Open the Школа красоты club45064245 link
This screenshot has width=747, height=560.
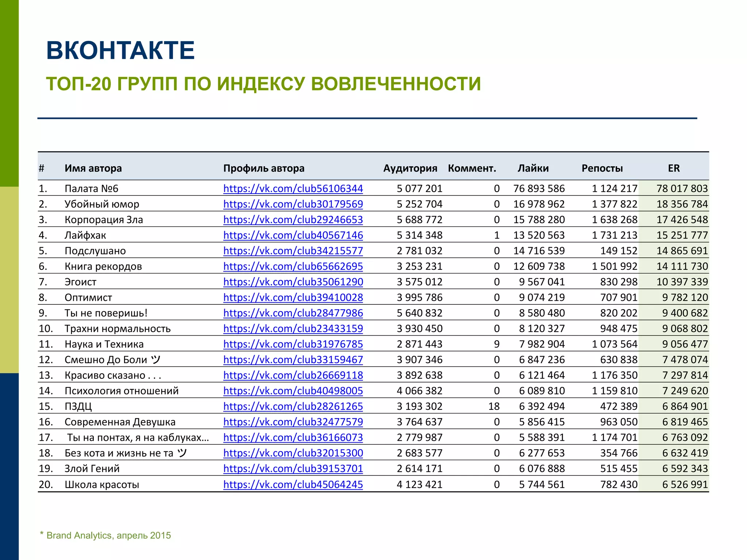click(293, 485)
